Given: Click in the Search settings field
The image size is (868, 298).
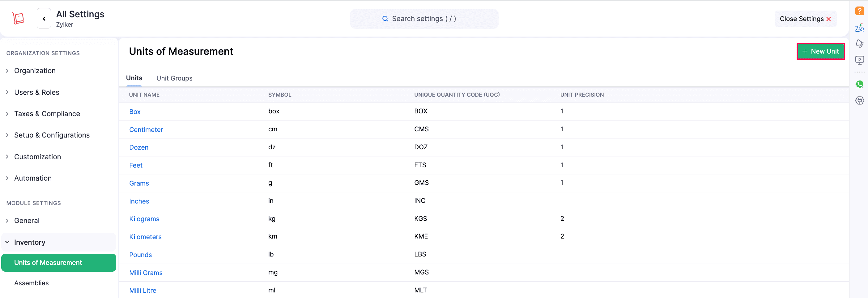Looking at the screenshot, I should (424, 19).
